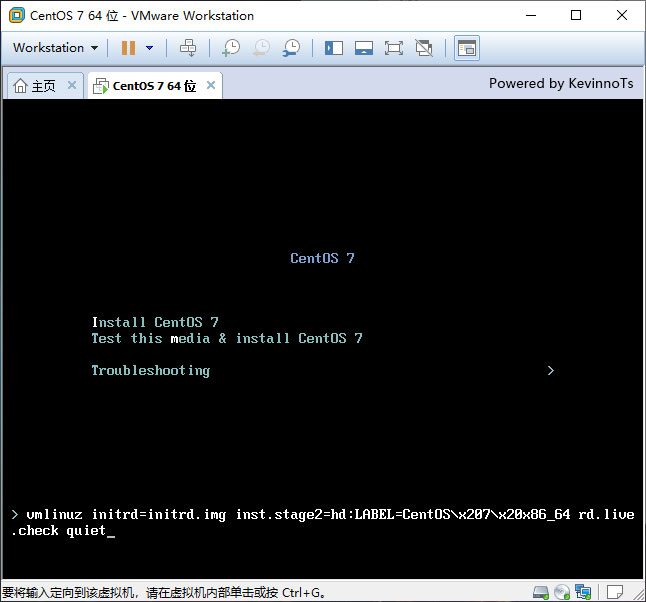Click the CentOS 7 heading inside VM

click(x=322, y=258)
